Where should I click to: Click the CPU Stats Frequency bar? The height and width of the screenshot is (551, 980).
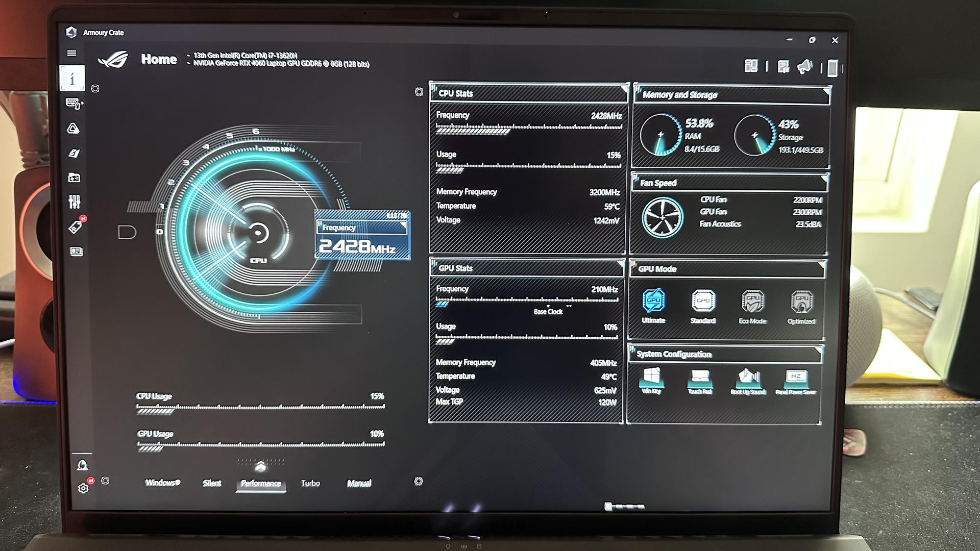pos(529,128)
